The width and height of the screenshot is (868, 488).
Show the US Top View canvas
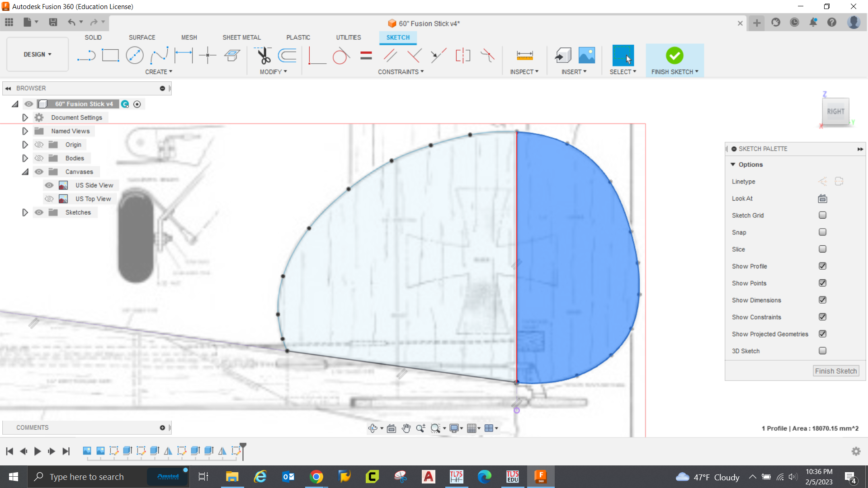pos(49,199)
